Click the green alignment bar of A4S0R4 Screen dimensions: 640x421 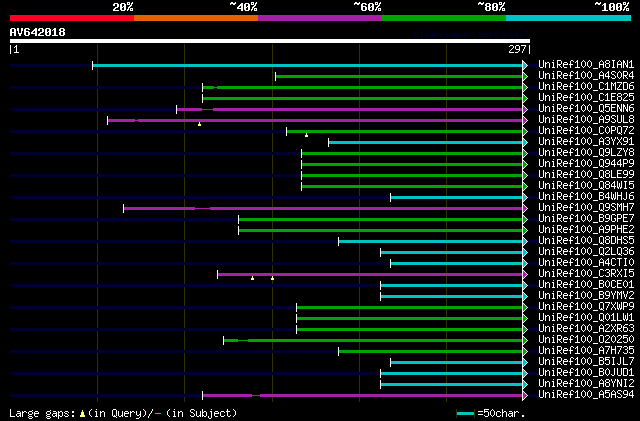pos(399,76)
